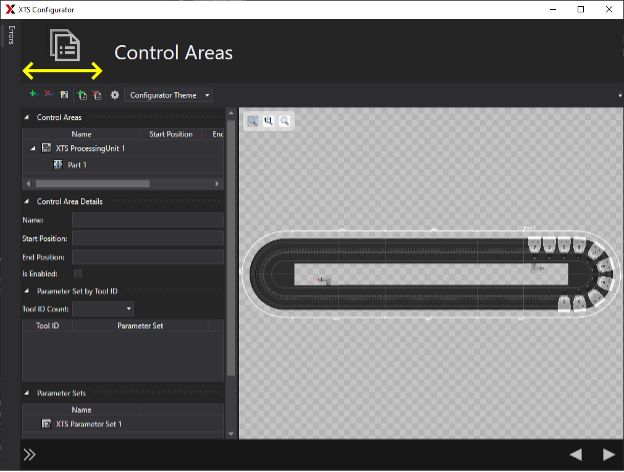Click the left panel vertical scrollbar thumb

[x=231, y=248]
